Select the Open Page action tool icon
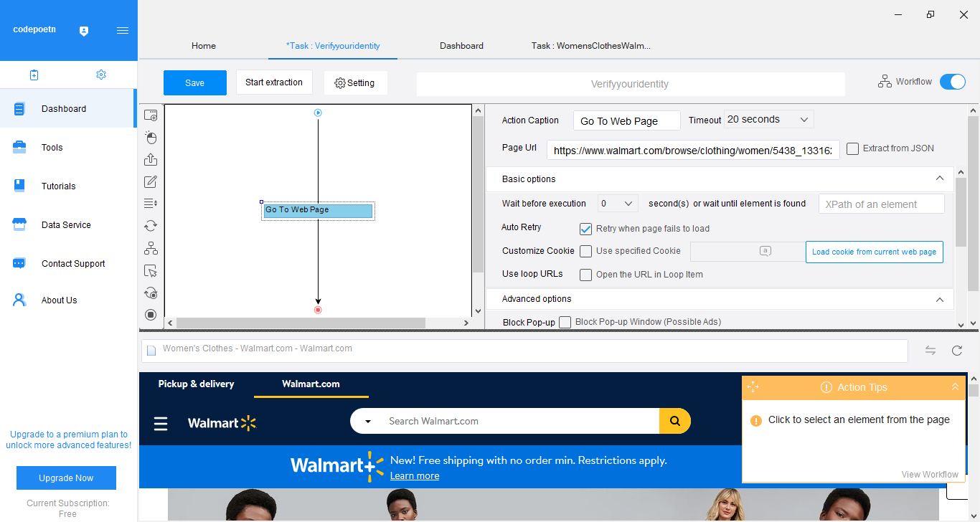 (x=151, y=115)
